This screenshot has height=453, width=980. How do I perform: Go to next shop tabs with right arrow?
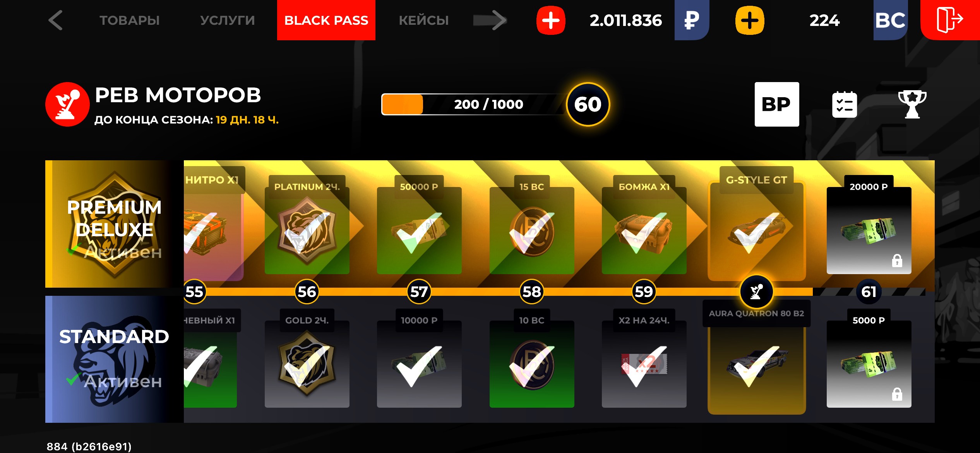point(490,20)
